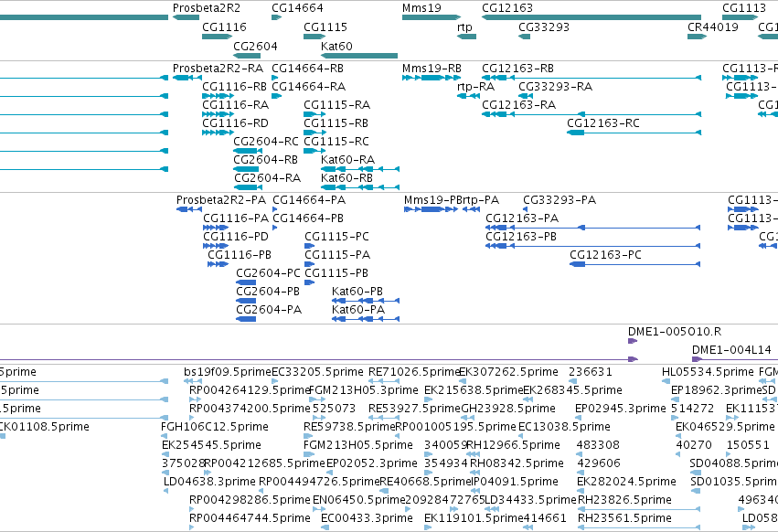
Task: Select the CG1116-RD transcript label
Action: [235, 123]
